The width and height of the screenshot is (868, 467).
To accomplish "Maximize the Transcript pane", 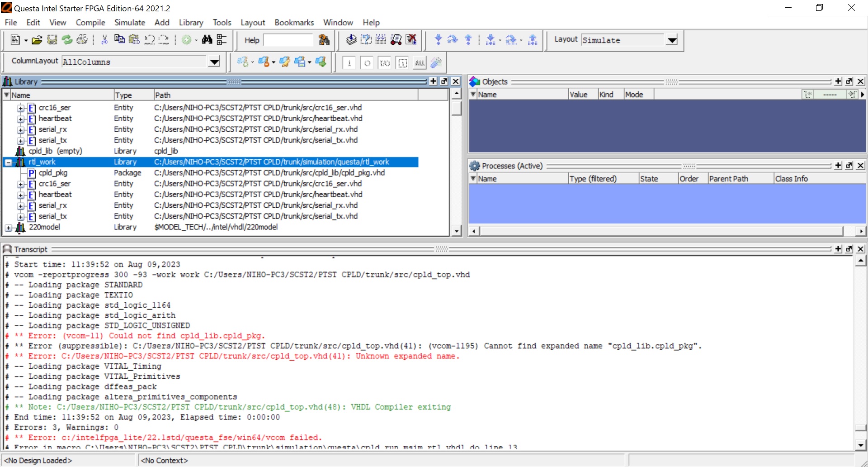I will pyautogui.click(x=849, y=248).
